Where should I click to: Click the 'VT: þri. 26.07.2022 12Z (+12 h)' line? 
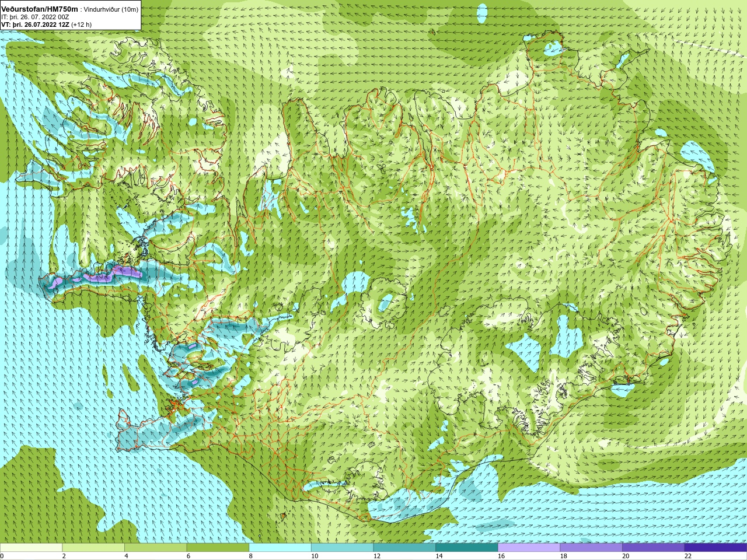[x=46, y=25]
